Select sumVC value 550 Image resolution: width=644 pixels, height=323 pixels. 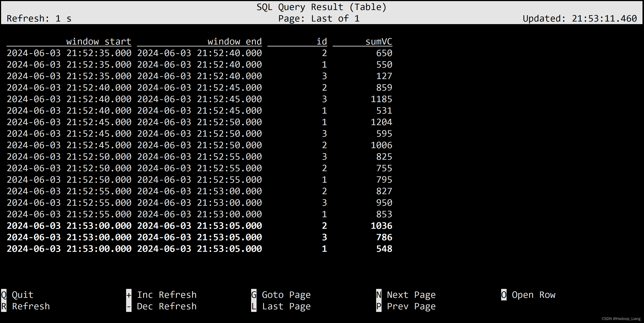(x=384, y=65)
